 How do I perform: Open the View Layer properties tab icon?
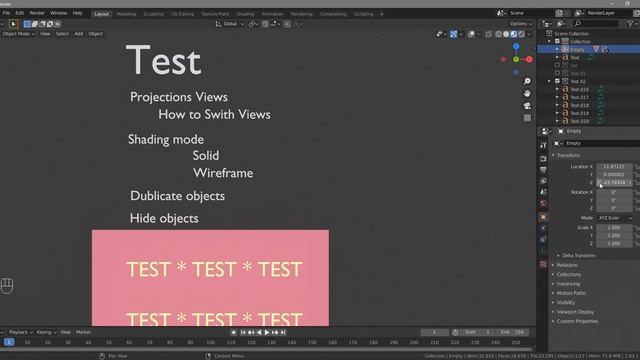543,181
